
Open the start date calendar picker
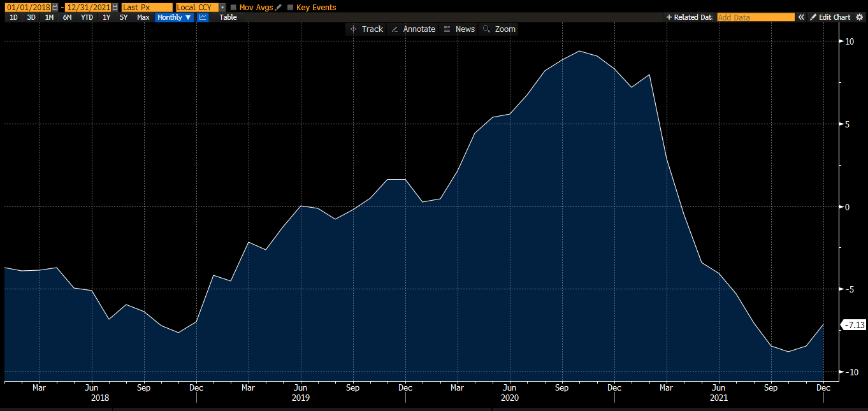coord(55,8)
